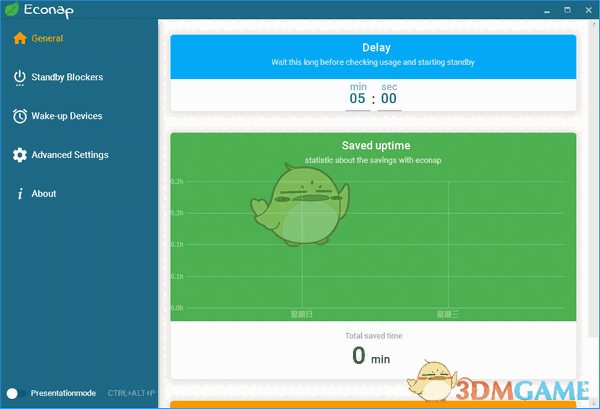
Task: Click the orange home icon for General
Action: click(x=20, y=38)
